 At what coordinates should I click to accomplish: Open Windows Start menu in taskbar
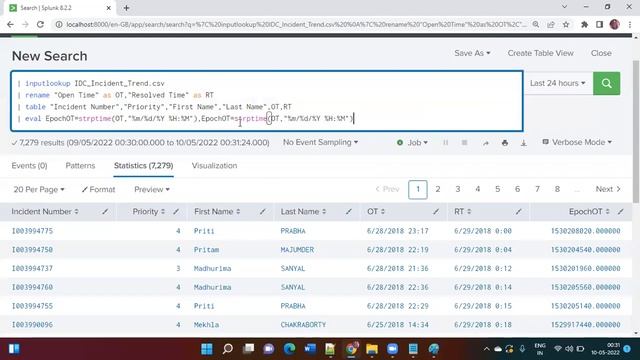[x=207, y=349]
